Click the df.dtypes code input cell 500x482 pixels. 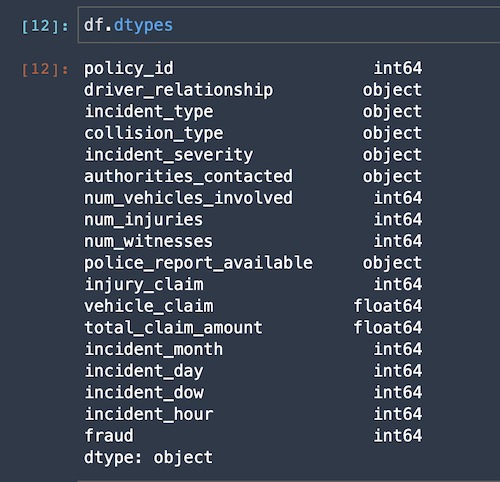point(289,25)
